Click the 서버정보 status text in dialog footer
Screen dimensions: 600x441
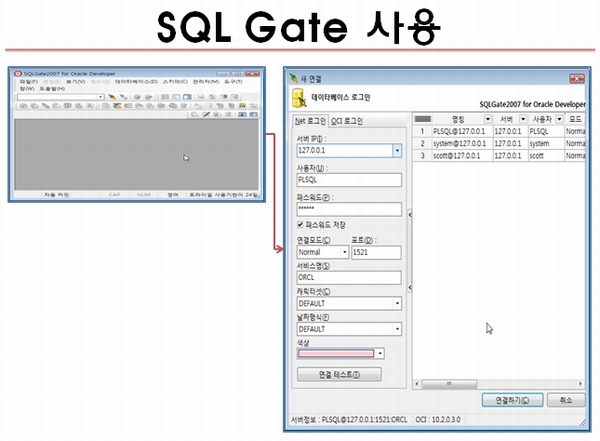[x=349, y=420]
